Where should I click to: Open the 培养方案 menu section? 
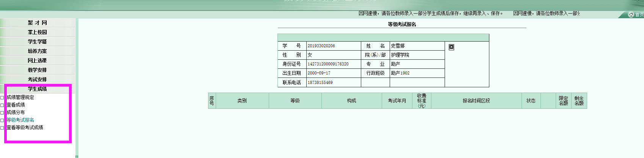point(37,51)
